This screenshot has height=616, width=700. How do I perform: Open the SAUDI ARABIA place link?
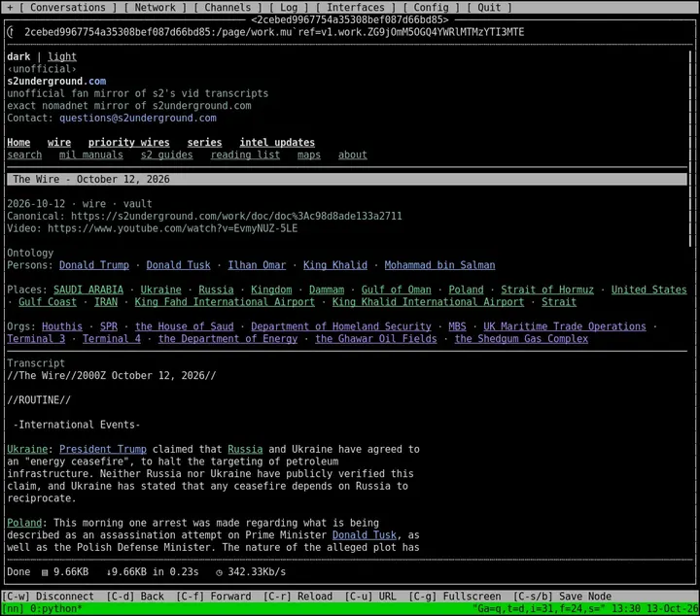88,290
